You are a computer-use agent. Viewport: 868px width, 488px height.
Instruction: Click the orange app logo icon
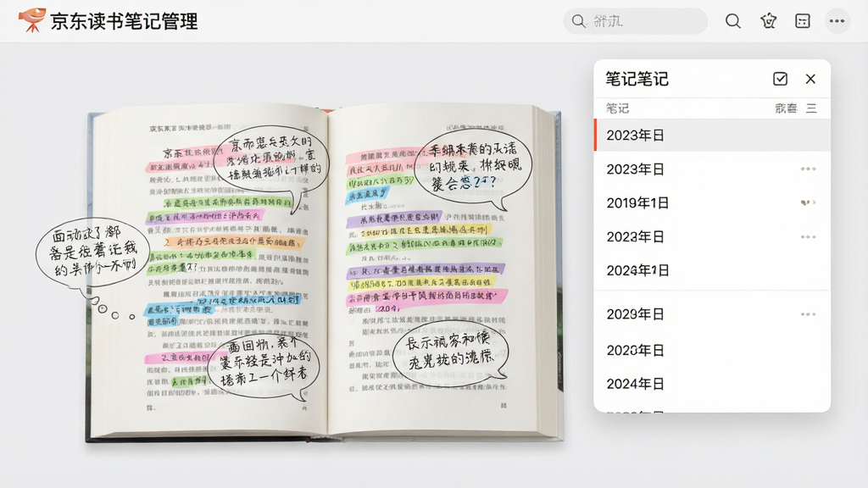tap(31, 20)
